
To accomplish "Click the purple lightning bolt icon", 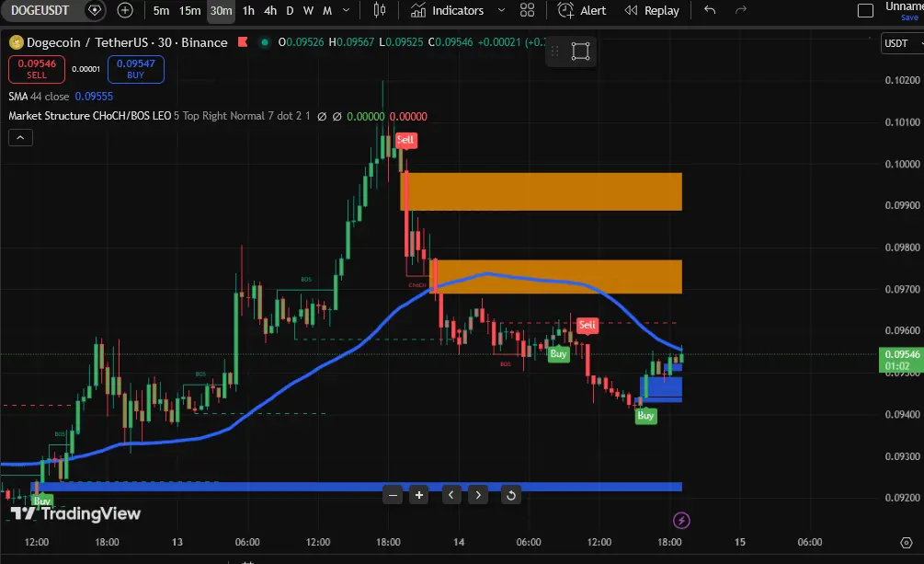I will click(x=681, y=521).
